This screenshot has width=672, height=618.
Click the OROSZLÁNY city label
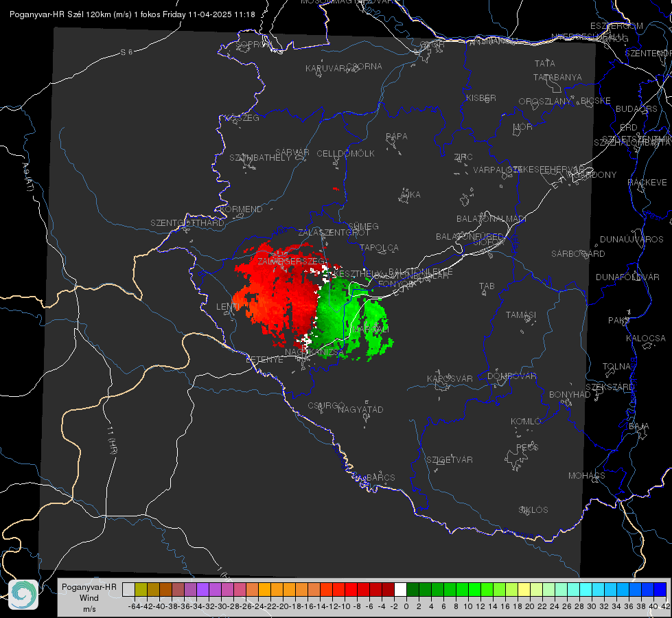coord(545,102)
